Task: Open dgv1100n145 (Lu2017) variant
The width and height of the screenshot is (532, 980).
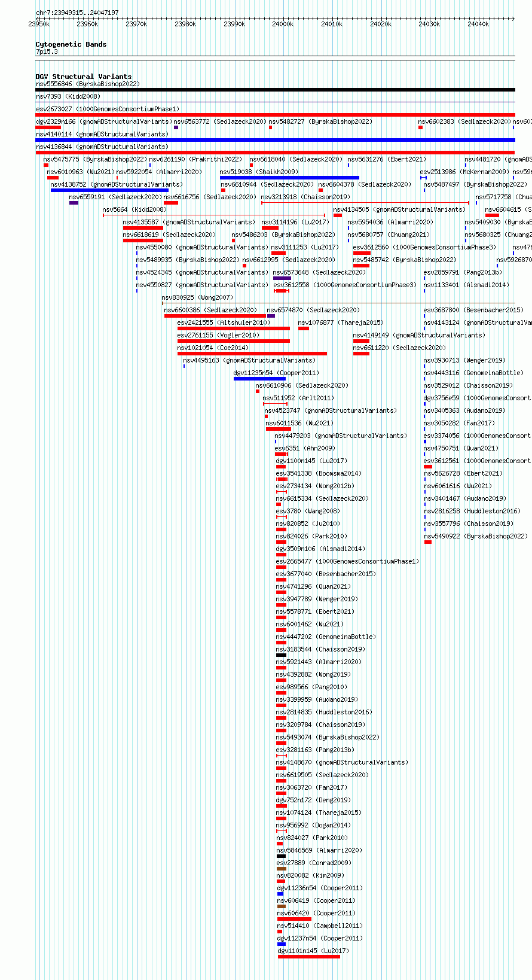Action: pos(311,461)
